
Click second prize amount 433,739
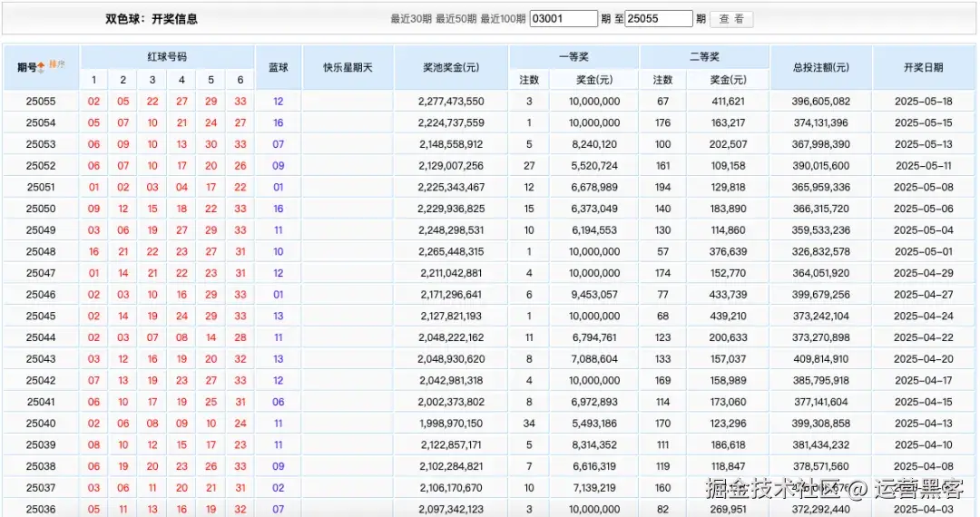(728, 295)
